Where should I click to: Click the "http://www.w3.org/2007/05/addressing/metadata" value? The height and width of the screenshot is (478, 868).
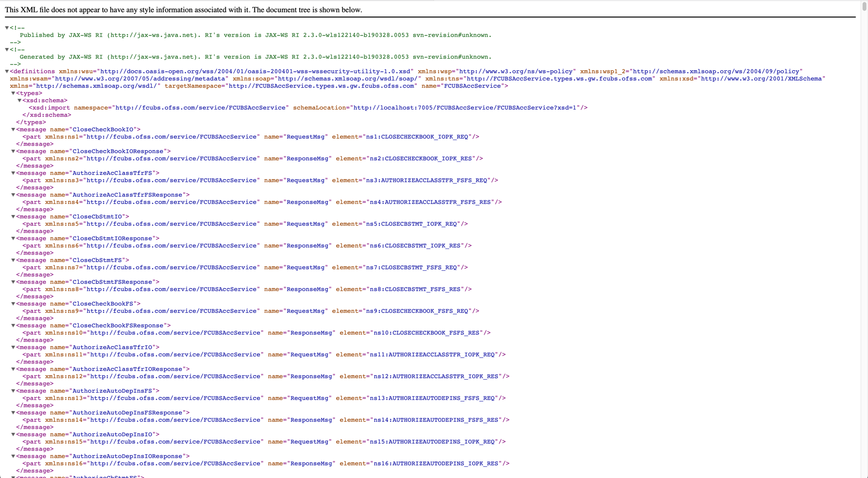[x=140, y=79]
